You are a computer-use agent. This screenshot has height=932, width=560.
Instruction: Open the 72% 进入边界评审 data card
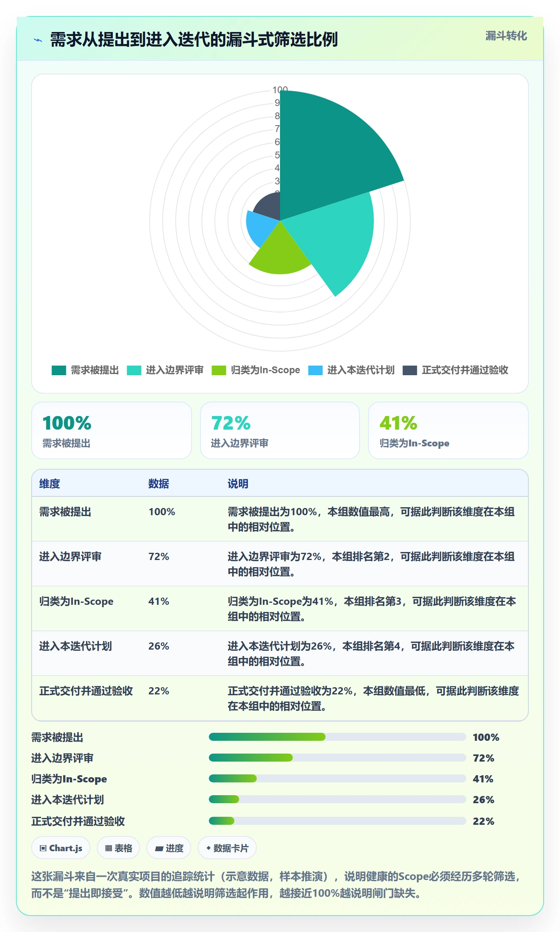coord(280,430)
